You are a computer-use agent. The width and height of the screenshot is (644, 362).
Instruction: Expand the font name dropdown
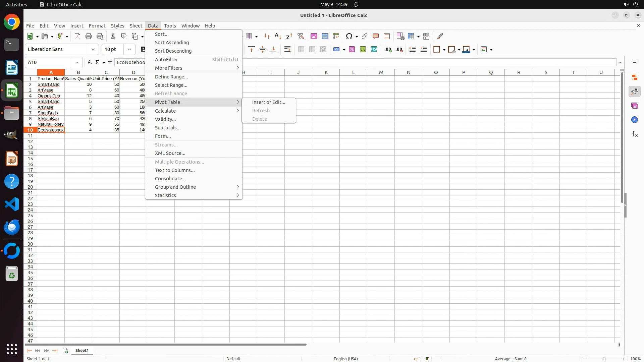point(93,49)
